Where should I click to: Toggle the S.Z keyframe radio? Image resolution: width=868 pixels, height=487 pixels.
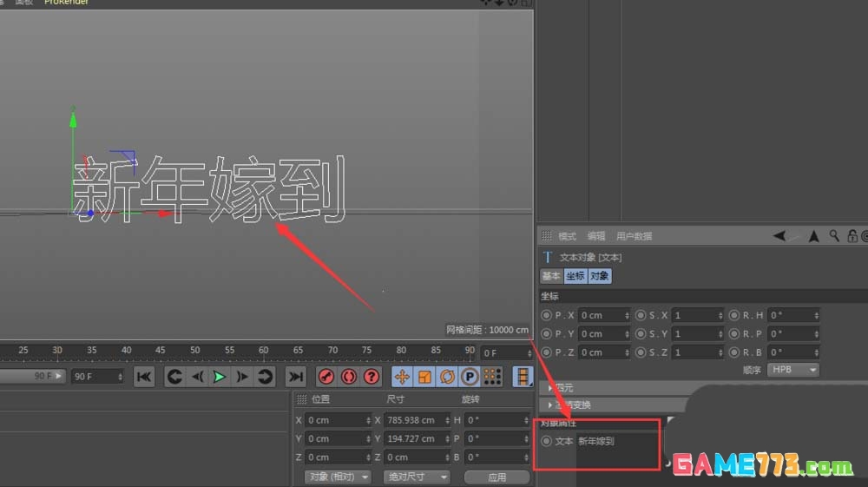pos(641,352)
